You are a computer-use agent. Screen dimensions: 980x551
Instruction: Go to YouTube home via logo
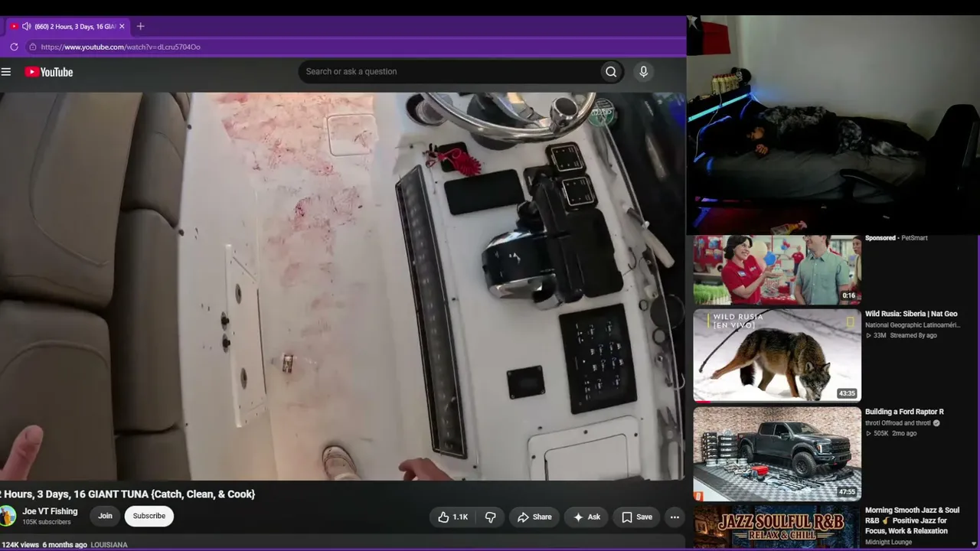(x=48, y=72)
